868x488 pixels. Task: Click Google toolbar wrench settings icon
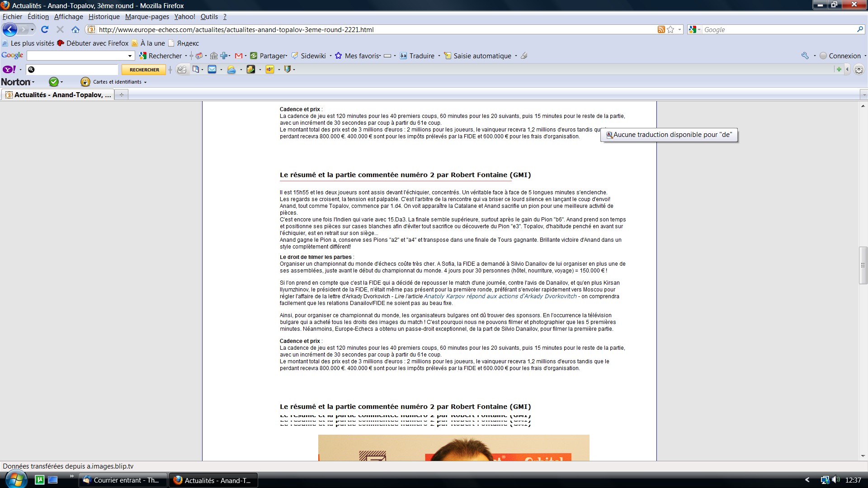[805, 56]
